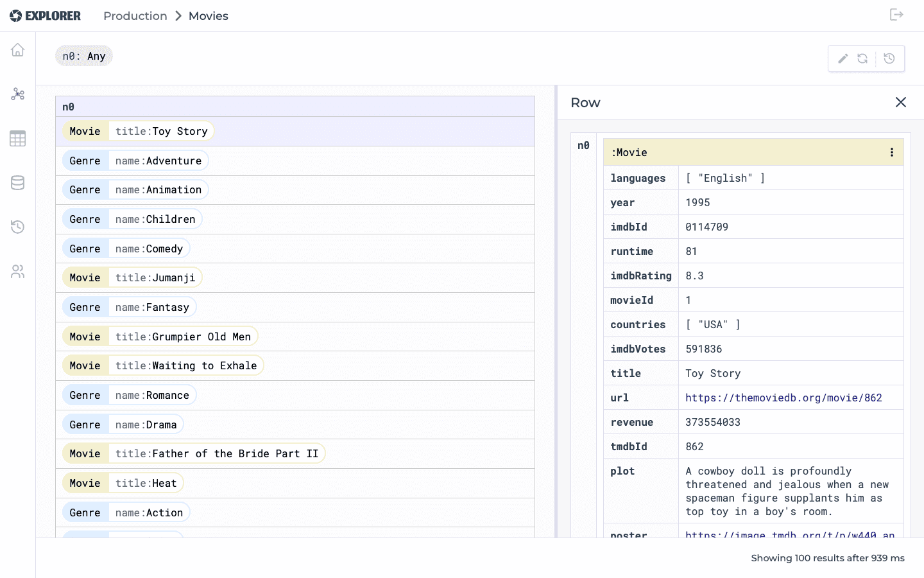Open the :Movie node options menu
Image resolution: width=924 pixels, height=578 pixels.
pos(891,152)
